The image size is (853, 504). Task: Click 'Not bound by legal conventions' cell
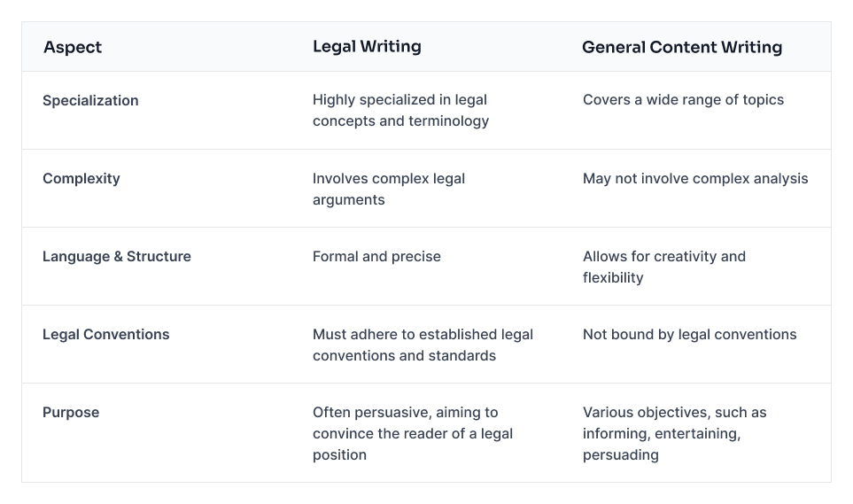coord(689,334)
